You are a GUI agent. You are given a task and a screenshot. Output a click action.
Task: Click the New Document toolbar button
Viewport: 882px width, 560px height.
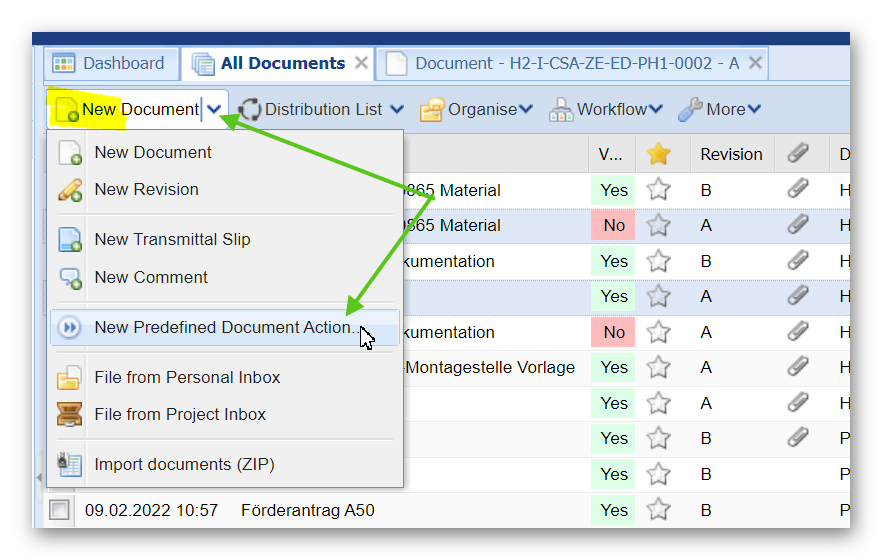pyautogui.click(x=126, y=109)
